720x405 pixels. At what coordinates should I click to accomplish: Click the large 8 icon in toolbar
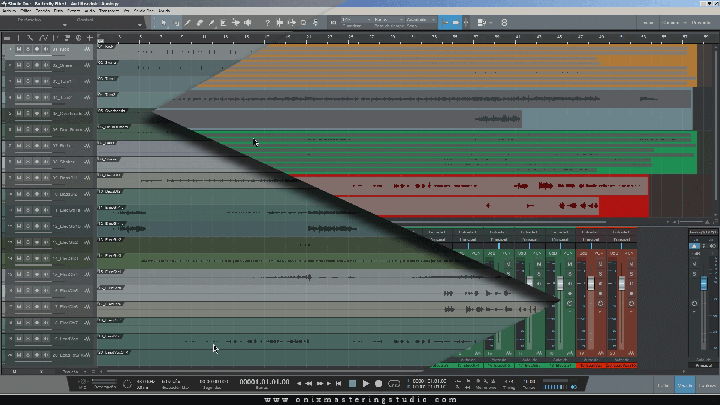click(x=504, y=22)
